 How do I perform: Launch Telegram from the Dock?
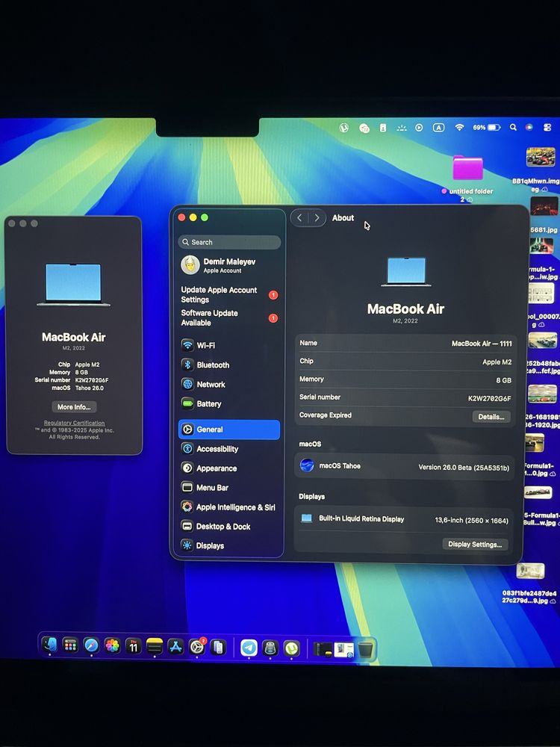(249, 648)
